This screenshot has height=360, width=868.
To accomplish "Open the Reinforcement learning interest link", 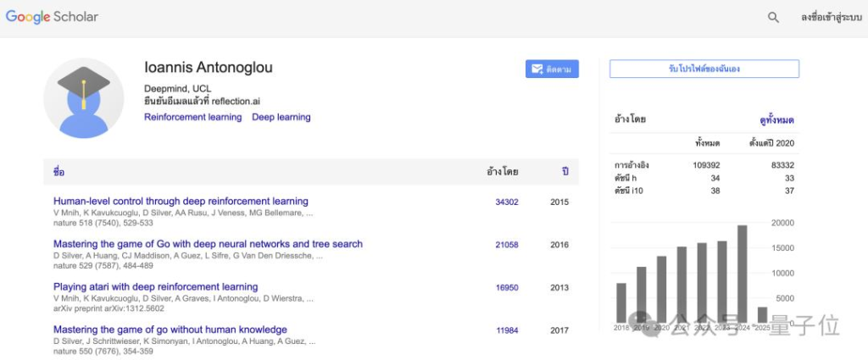I will (x=192, y=117).
